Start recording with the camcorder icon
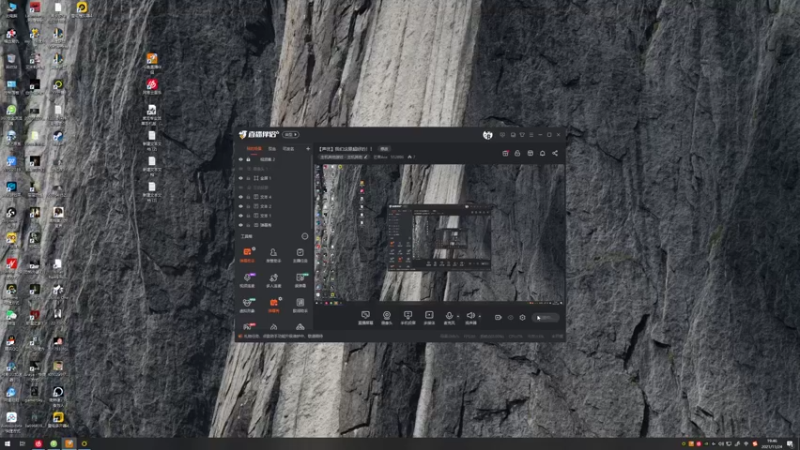The height and width of the screenshot is (450, 800). pyautogui.click(x=498, y=317)
